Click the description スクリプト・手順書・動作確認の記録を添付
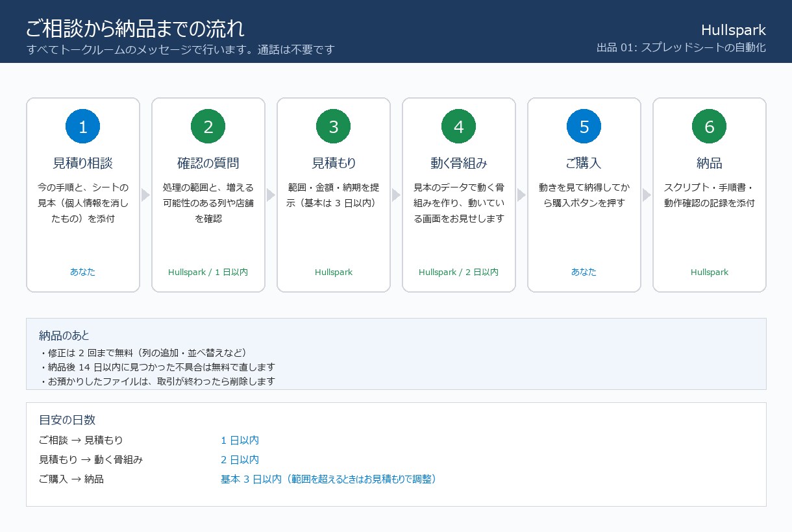 [710, 195]
